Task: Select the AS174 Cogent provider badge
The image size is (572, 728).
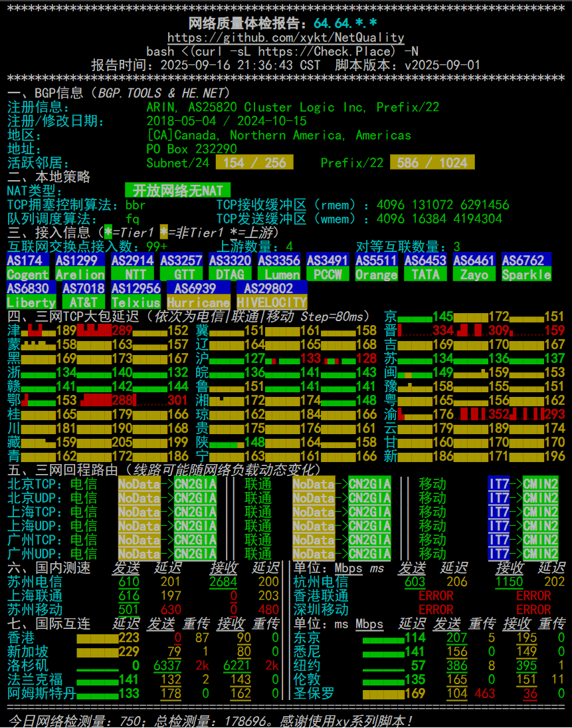Action: pos(28,268)
